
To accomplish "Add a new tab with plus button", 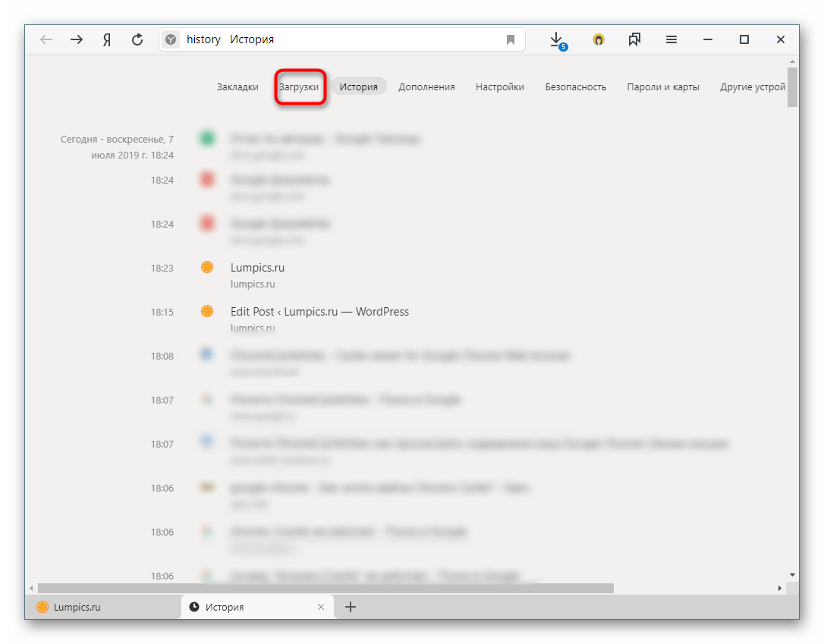I will pyautogui.click(x=351, y=607).
